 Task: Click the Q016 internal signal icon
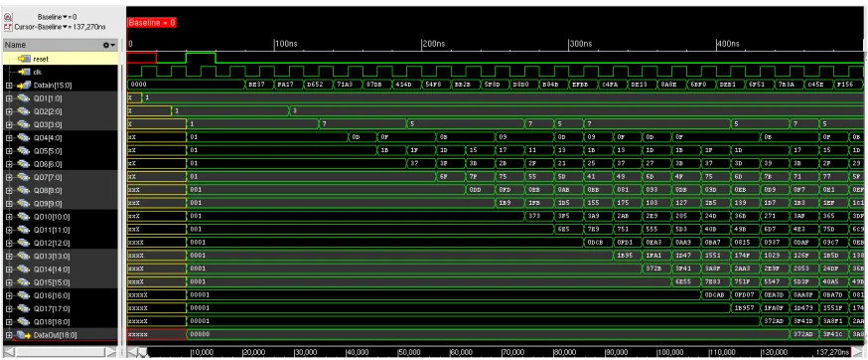(23, 295)
